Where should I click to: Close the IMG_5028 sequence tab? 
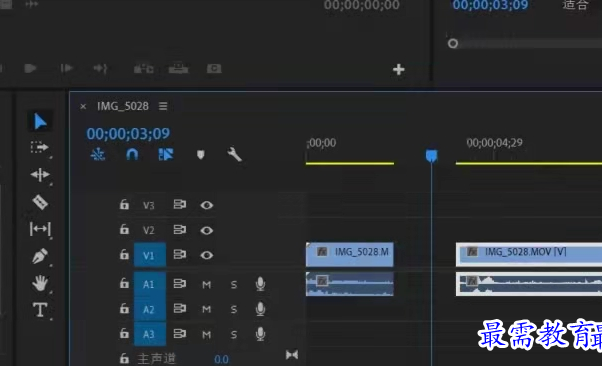(x=83, y=106)
